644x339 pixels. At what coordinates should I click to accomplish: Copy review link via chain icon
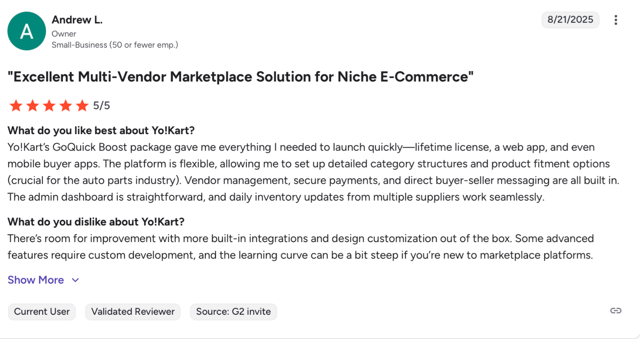pyautogui.click(x=616, y=311)
